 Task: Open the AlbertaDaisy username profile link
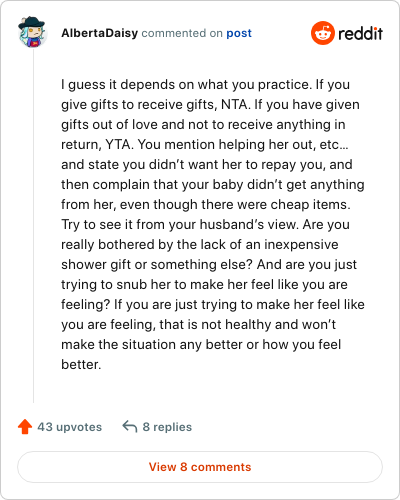click(99, 33)
